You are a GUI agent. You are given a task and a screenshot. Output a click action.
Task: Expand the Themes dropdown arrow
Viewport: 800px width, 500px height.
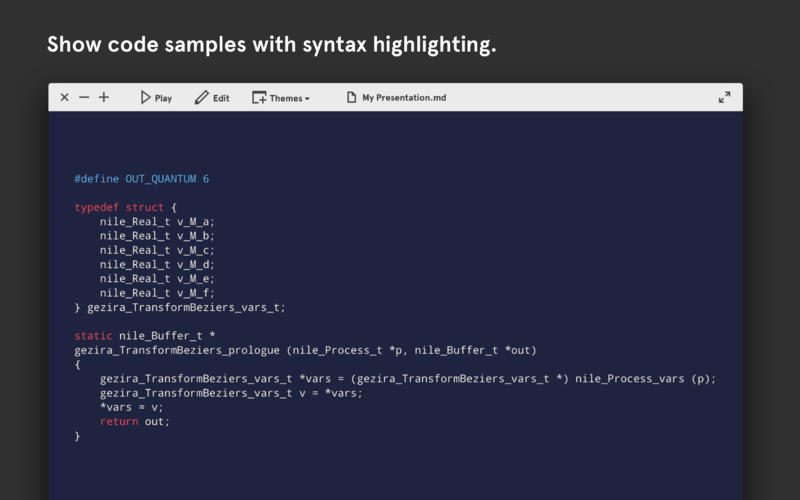tap(307, 99)
